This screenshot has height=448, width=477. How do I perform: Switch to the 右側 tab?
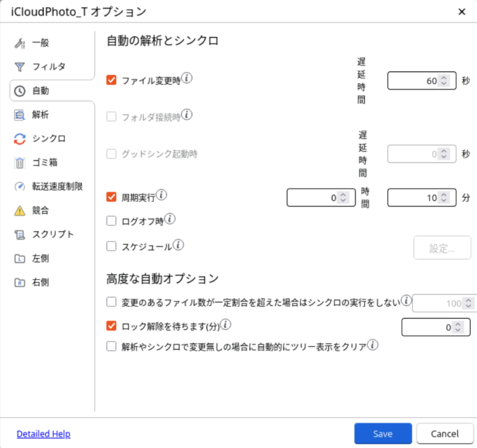(41, 282)
